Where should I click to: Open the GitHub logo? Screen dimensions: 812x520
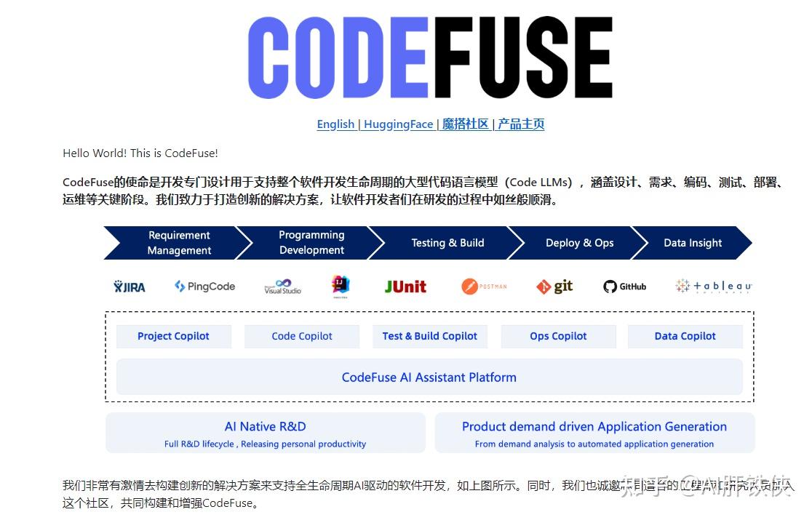[x=624, y=286]
